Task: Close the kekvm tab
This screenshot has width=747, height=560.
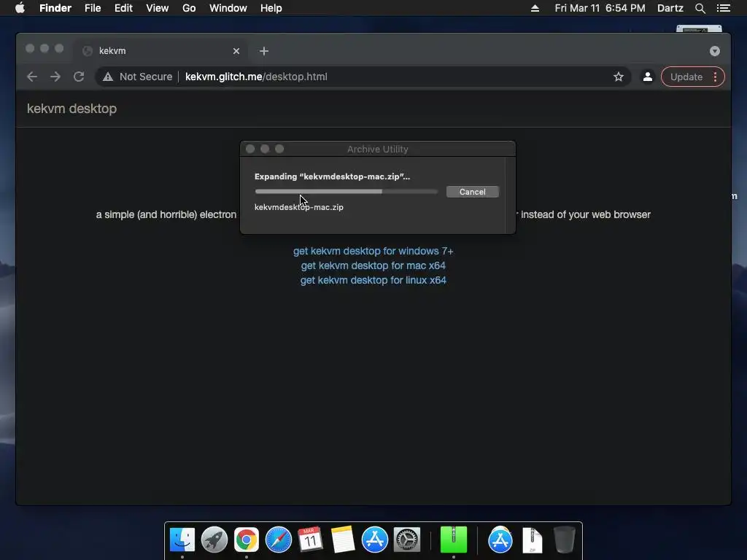Action: pyautogui.click(x=236, y=51)
